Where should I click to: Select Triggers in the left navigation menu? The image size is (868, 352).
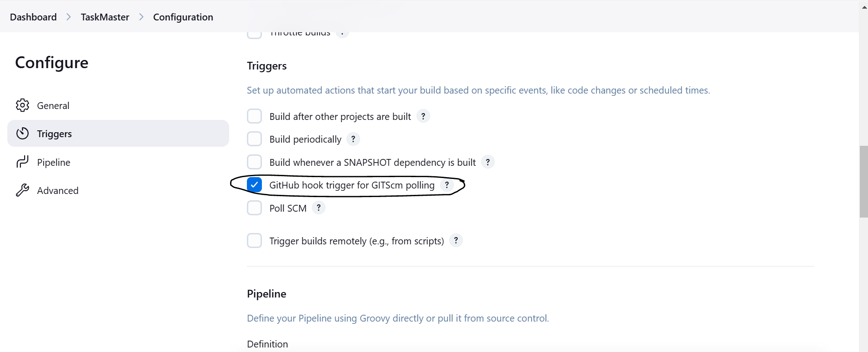[54, 133]
